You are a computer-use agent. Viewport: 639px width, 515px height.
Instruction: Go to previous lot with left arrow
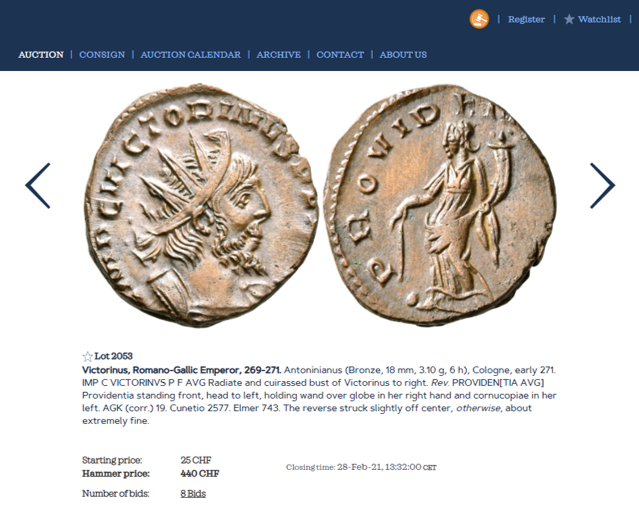coord(38,186)
